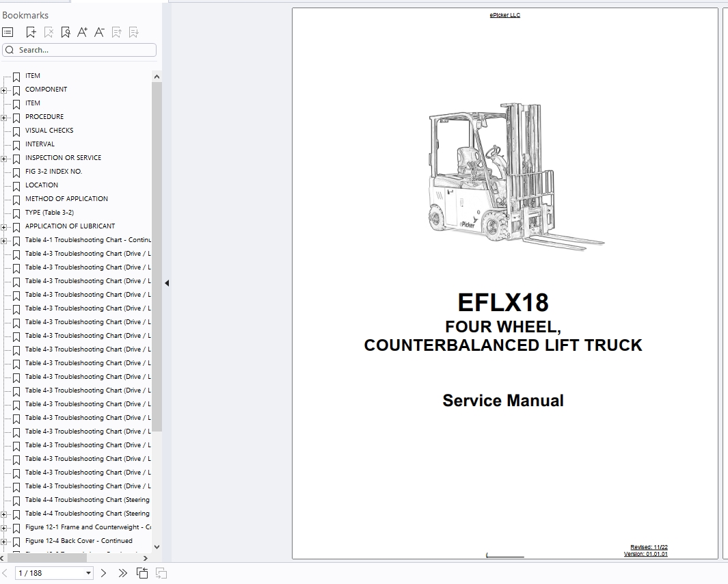This screenshot has height=584, width=728.
Task: Expand the APPLICATION OF LUBRICANT bookmark
Action: (x=3, y=227)
